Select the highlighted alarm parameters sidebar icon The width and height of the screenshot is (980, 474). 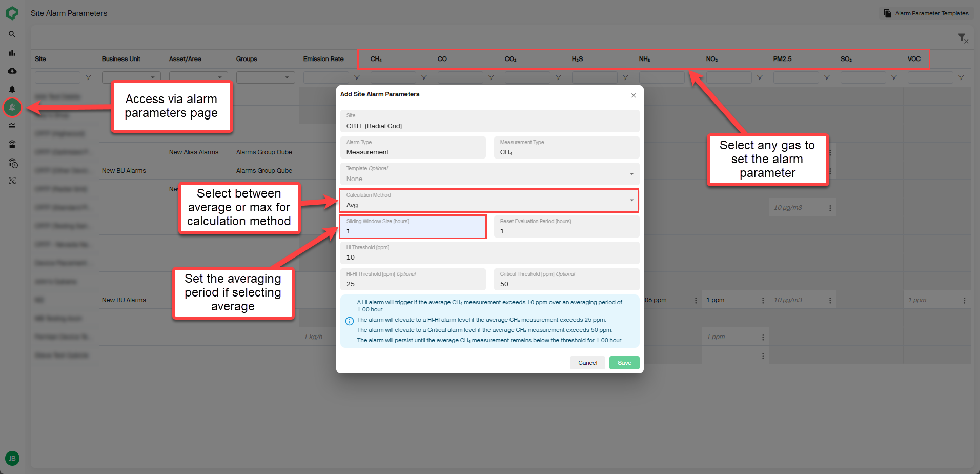tap(12, 108)
